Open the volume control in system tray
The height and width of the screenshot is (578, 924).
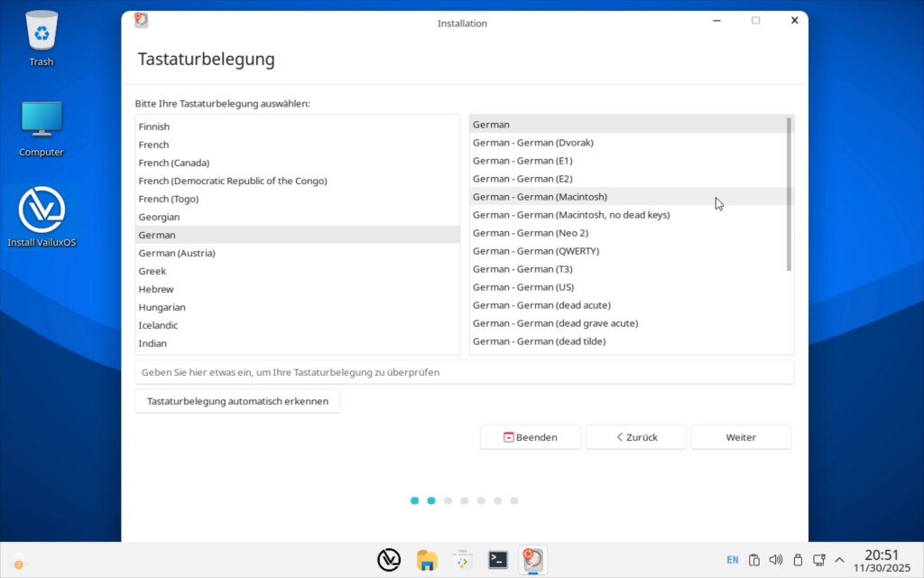(x=775, y=560)
